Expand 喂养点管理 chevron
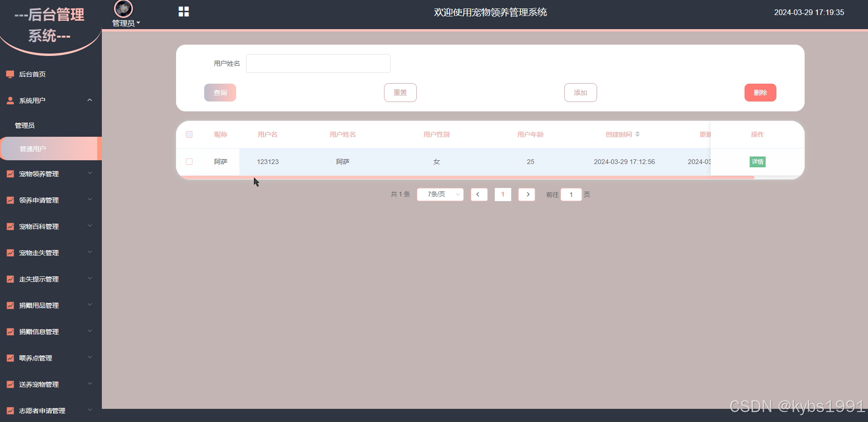 click(x=90, y=358)
